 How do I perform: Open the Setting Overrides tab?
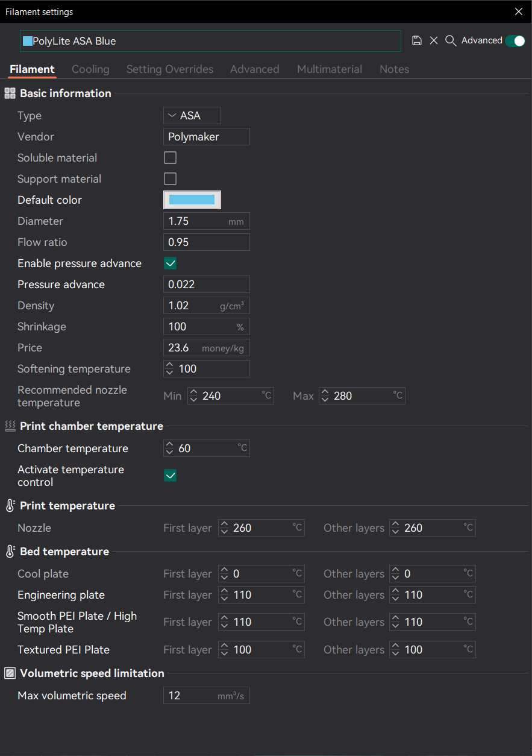[x=170, y=69]
